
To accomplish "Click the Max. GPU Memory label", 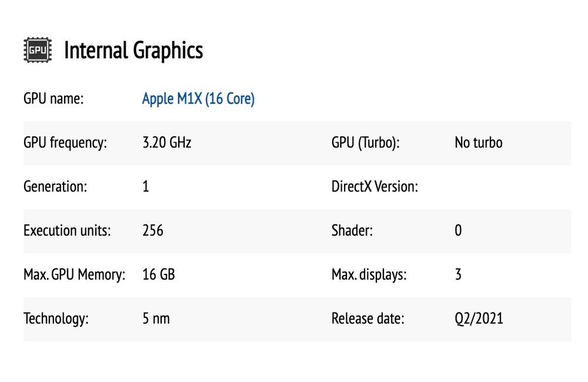I will (75, 274).
